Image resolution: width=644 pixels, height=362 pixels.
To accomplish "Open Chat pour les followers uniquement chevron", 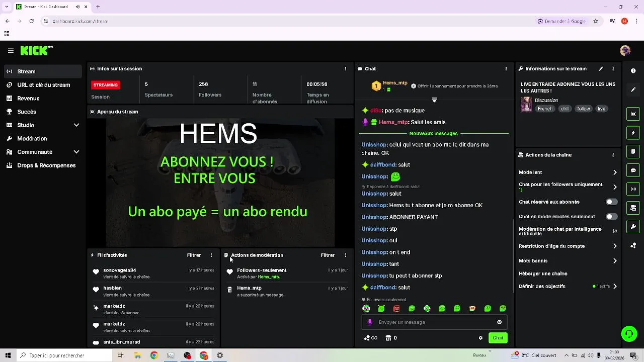I will coord(615,187).
